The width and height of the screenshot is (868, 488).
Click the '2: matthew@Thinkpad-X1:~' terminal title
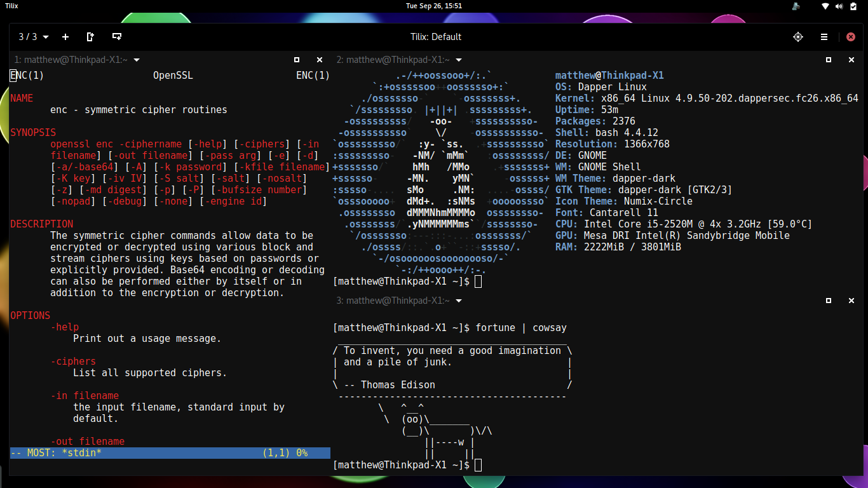point(393,60)
